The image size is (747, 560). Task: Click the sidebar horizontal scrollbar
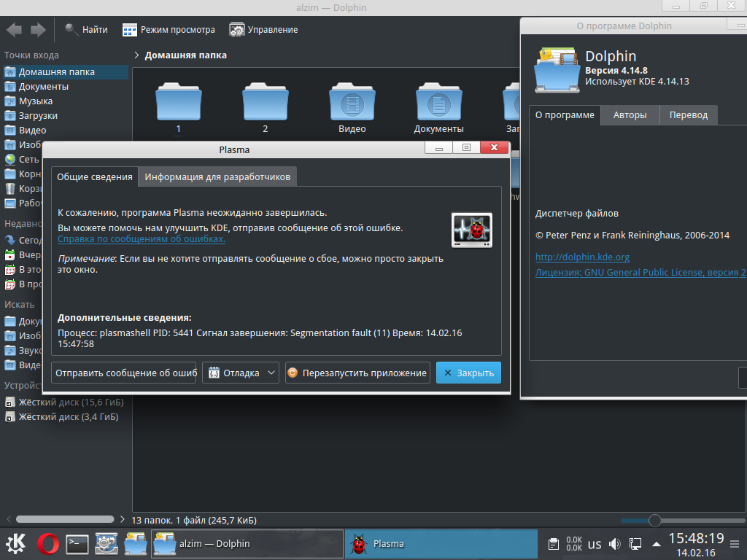65,519
